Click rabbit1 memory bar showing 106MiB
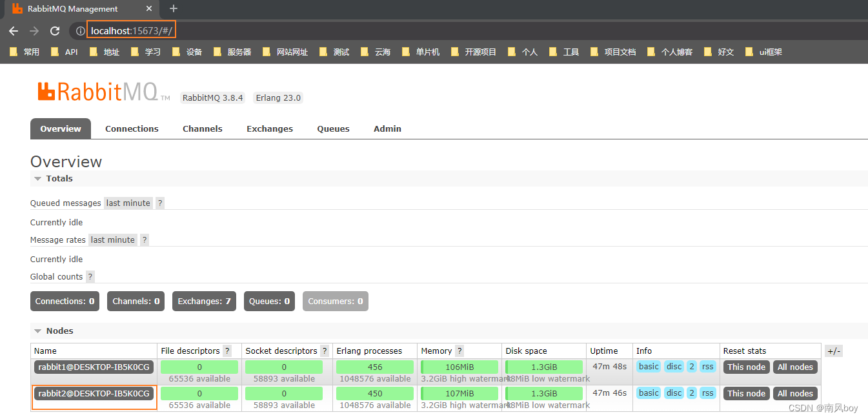Viewport: 868px width, 419px height. pos(459,367)
